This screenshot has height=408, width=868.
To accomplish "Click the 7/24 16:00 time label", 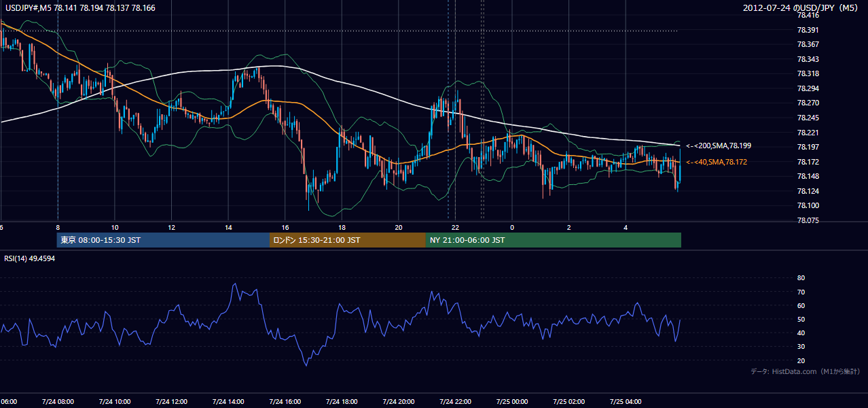I will 285,401.
